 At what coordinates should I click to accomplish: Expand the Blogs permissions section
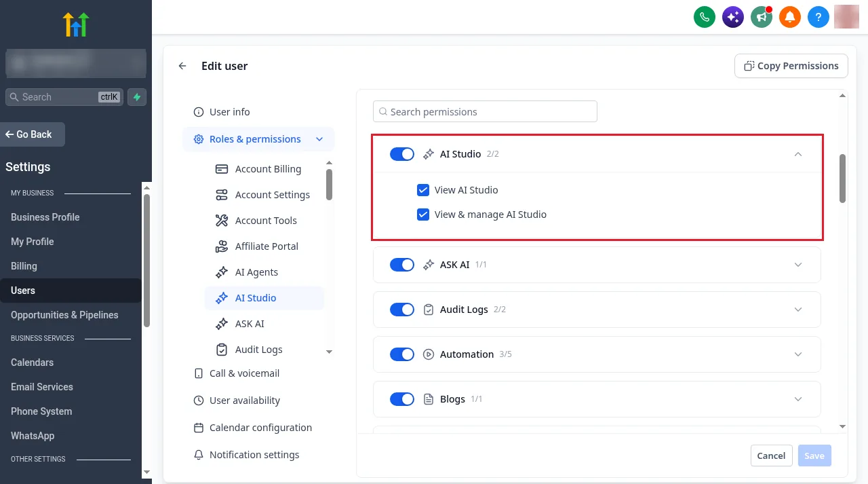[798, 399]
